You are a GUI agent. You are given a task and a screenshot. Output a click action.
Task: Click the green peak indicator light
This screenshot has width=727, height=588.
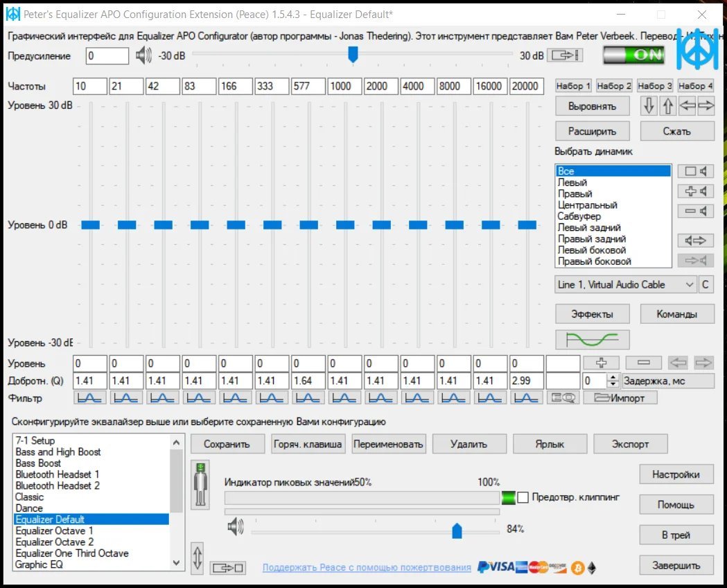(x=508, y=498)
